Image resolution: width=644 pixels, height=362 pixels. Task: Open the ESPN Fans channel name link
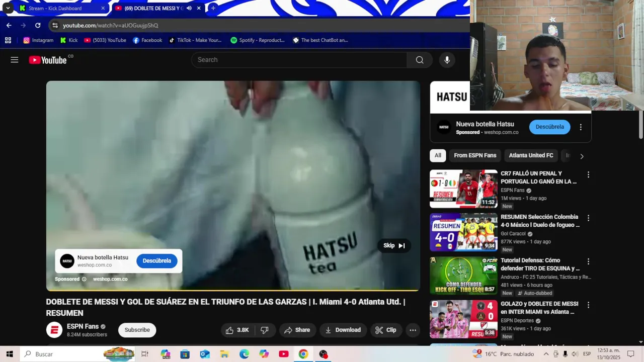tap(83, 326)
